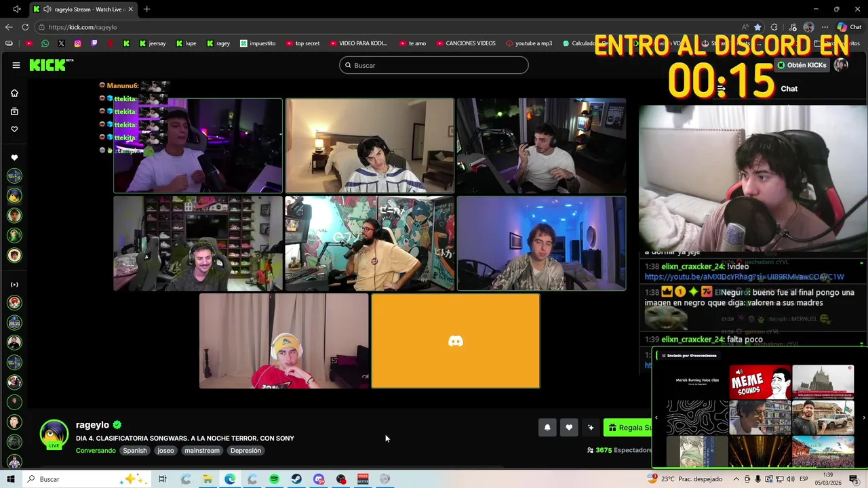868x488 pixels.
Task: Click the Spanish tag
Action: (x=134, y=451)
